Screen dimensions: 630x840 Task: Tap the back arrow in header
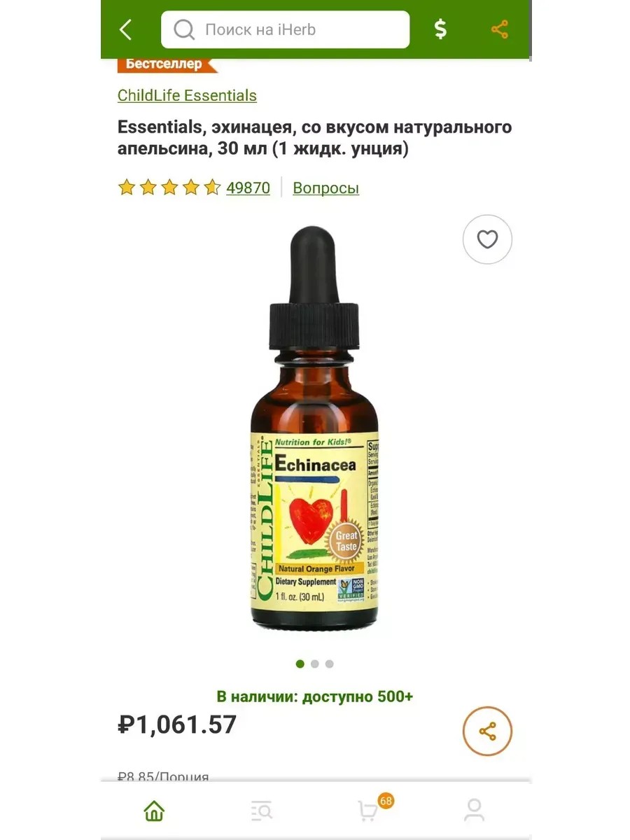click(126, 29)
